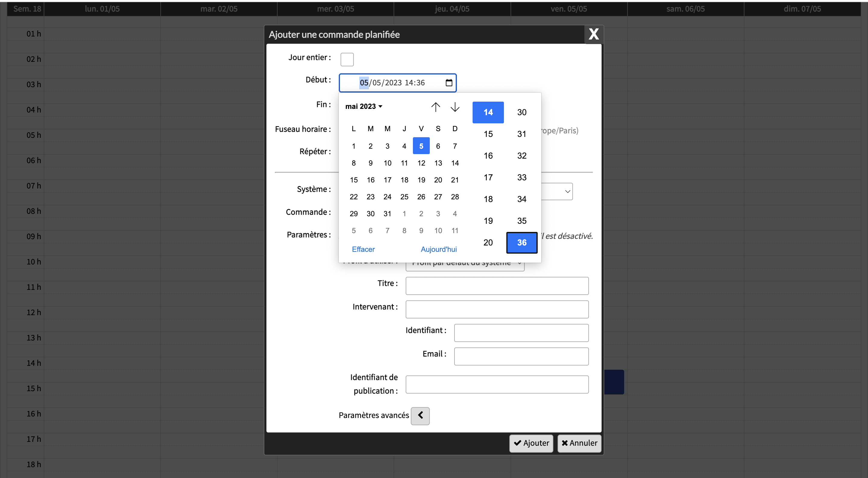Expand the mai 2023 month dropdown
This screenshot has height=478, width=868.
pos(364,106)
